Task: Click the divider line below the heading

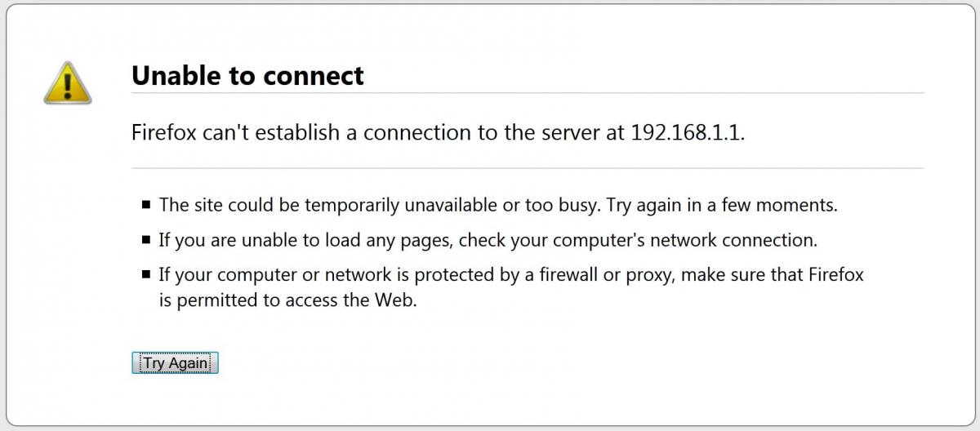Action: (x=527, y=93)
